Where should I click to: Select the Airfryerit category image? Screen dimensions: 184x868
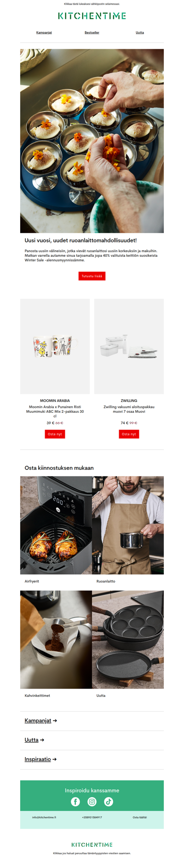click(x=56, y=525)
